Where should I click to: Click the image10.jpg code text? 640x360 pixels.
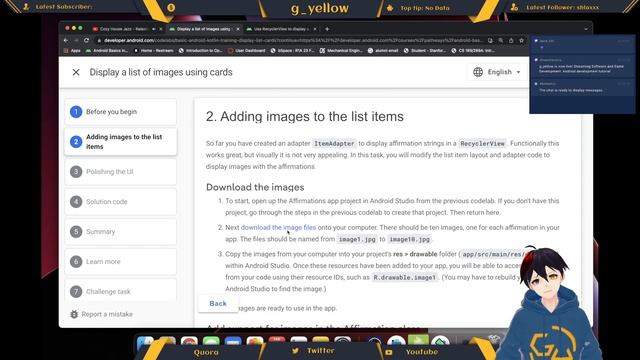[x=409, y=239]
